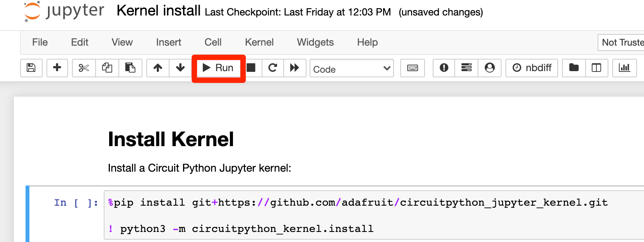Open the cell type Code dropdown
The width and height of the screenshot is (644, 242).
coord(352,68)
